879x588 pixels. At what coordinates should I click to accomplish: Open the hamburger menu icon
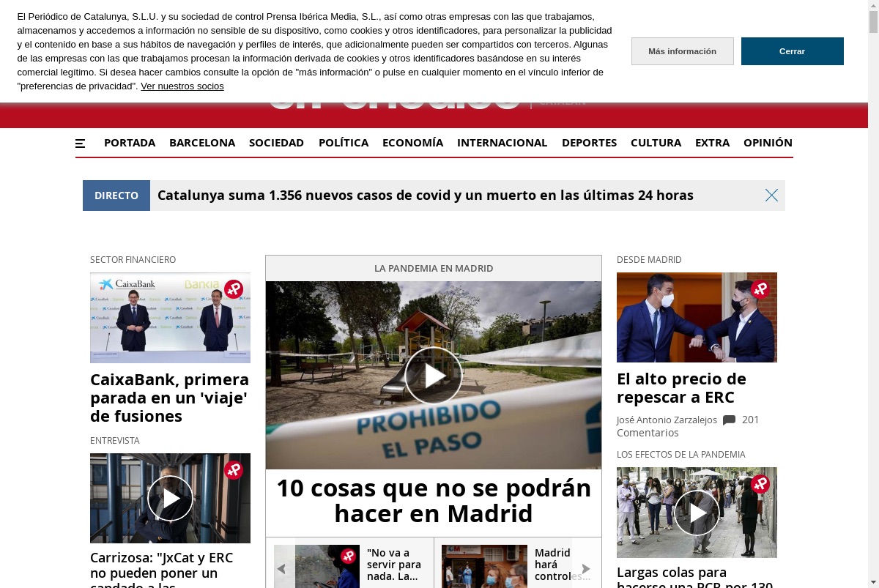[80, 144]
